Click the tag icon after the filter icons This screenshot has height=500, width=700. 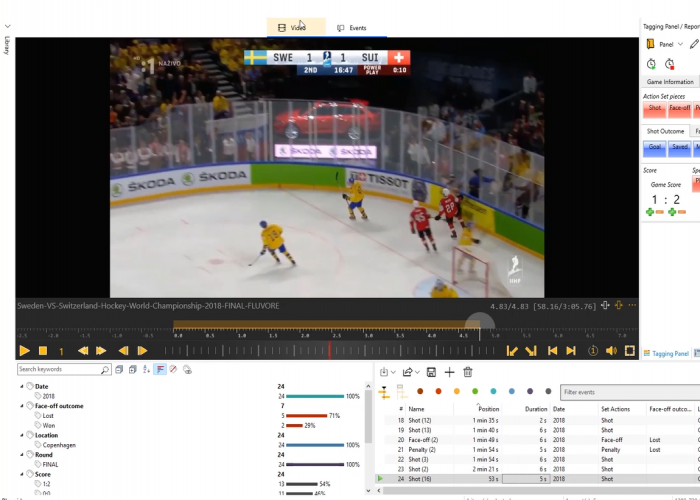click(x=188, y=370)
